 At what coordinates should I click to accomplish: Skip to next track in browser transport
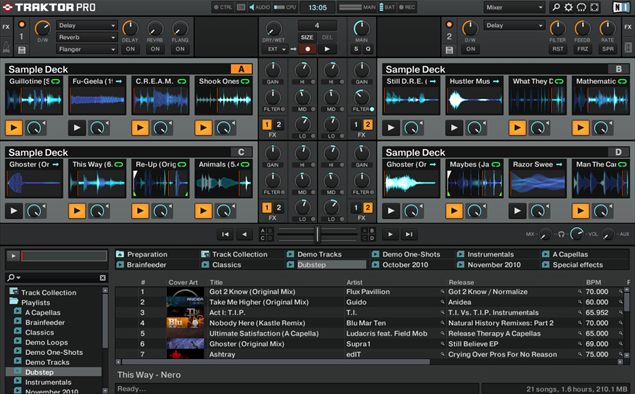pos(409,234)
